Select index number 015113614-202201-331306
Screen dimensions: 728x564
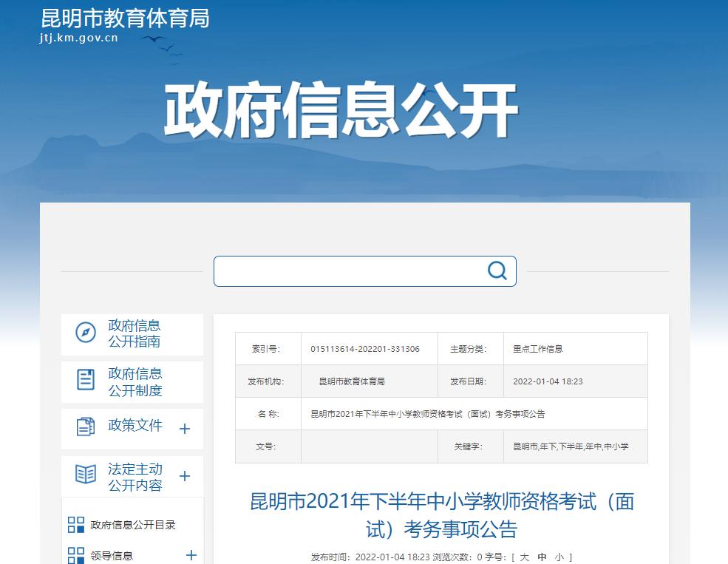coord(365,349)
